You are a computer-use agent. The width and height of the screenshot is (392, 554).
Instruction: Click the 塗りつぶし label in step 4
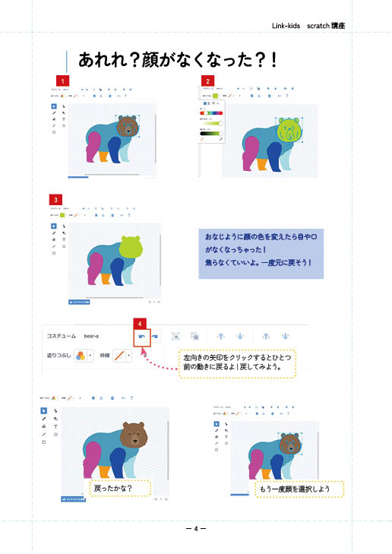pyautogui.click(x=59, y=356)
